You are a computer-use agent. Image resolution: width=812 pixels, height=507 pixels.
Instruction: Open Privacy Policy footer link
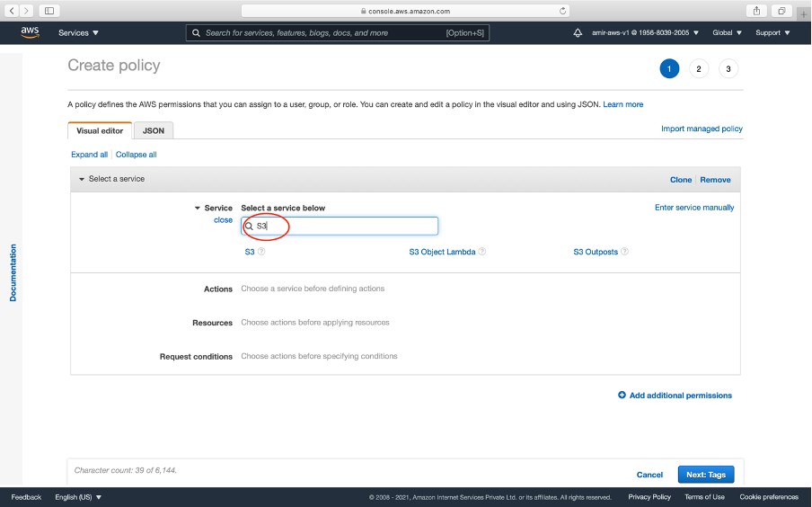point(649,496)
